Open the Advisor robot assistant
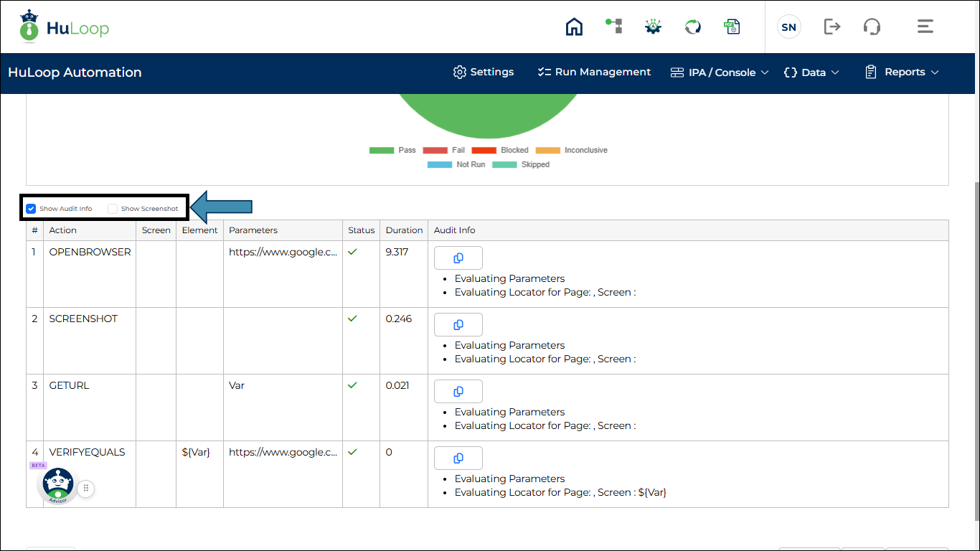Screen dimensions: 980x551 pyautogui.click(x=57, y=486)
